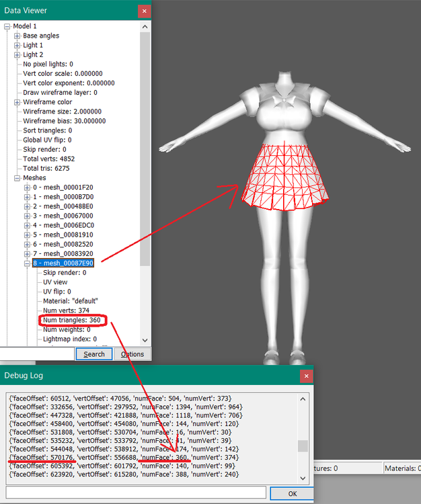Collapse the selected mesh_00087E90 node
Viewport: 421px width, 504px height.
pyautogui.click(x=28, y=263)
